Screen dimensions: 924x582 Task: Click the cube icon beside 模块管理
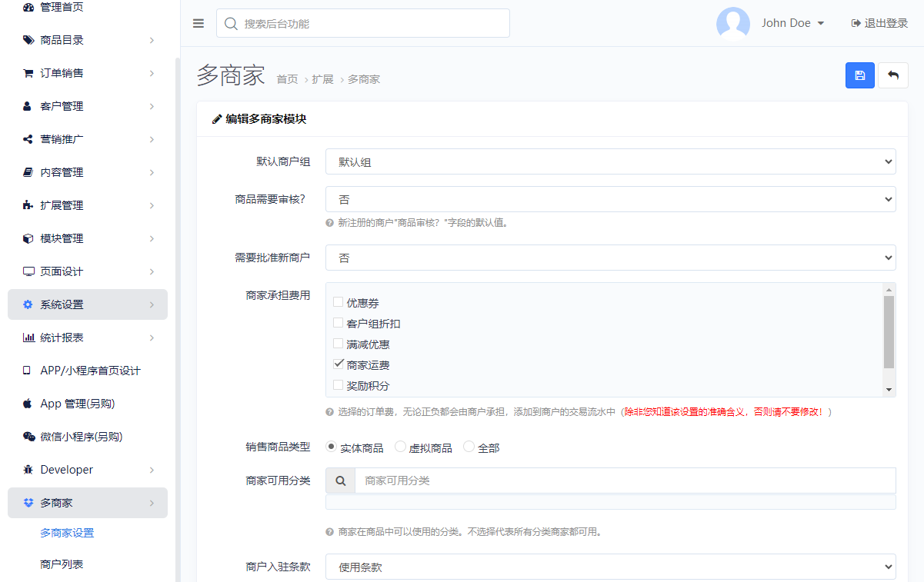point(28,238)
